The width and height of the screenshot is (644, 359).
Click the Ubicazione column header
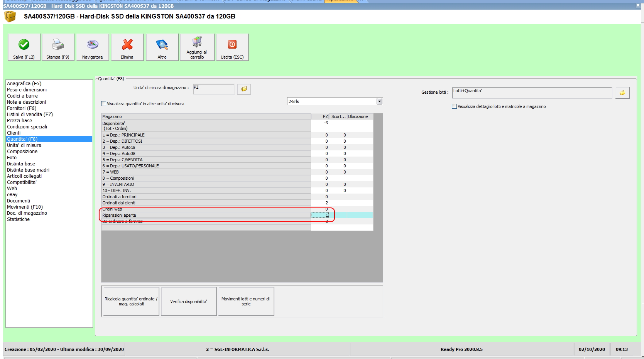(x=360, y=116)
